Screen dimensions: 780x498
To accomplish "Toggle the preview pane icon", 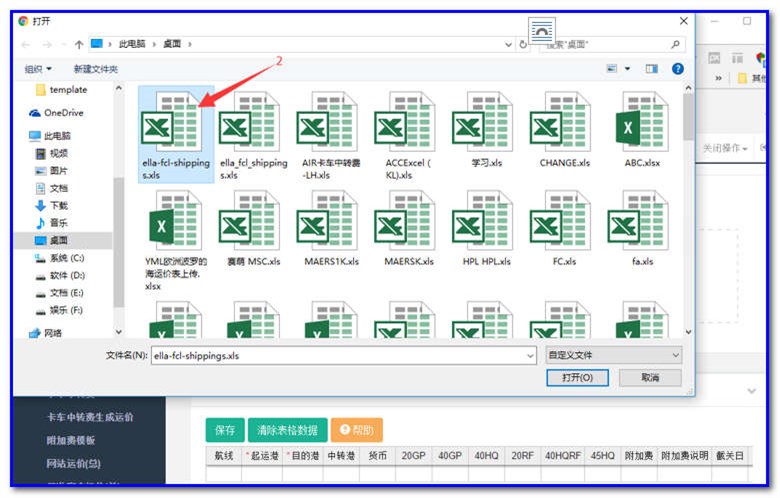I will tap(651, 68).
